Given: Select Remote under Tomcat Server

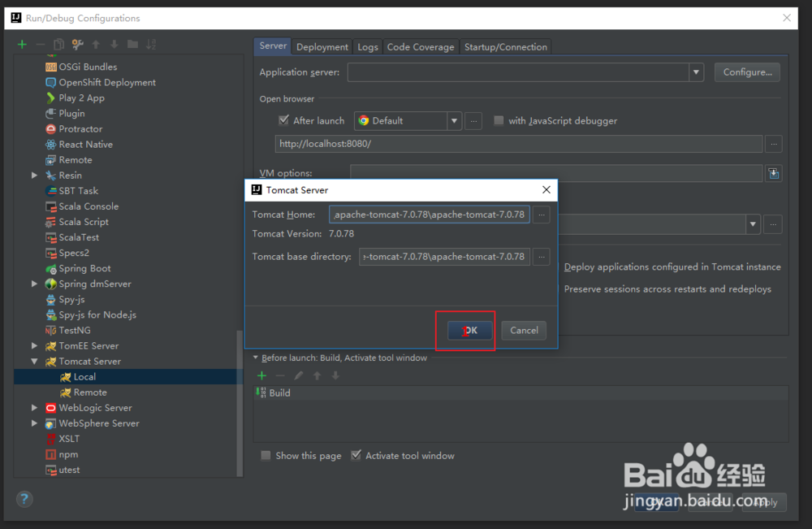Looking at the screenshot, I should tap(84, 392).
